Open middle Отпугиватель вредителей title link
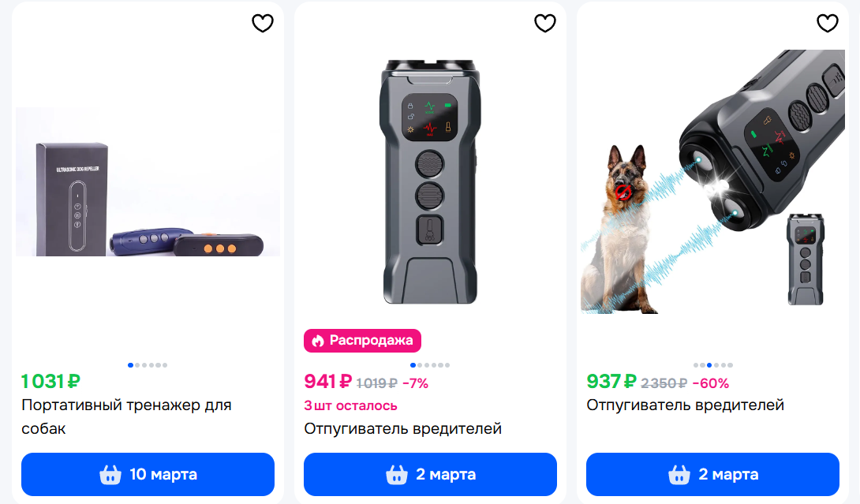Viewport: 860px width, 504px height. [402, 429]
